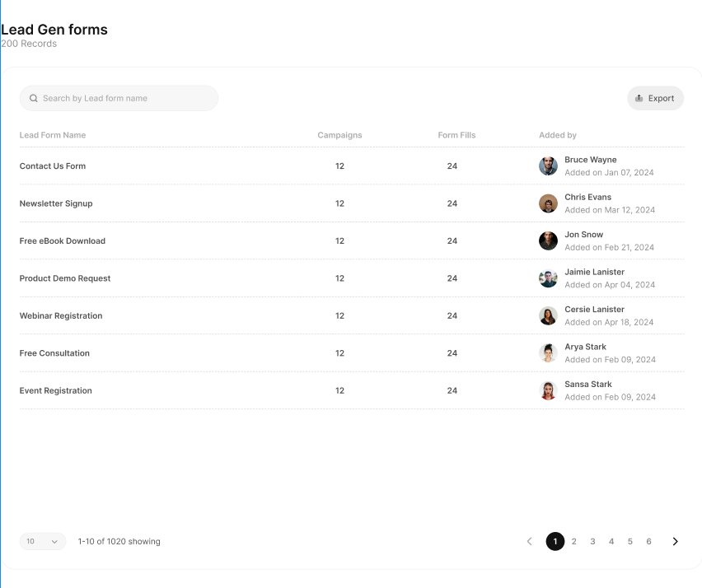Sort by Added by column header

click(557, 135)
